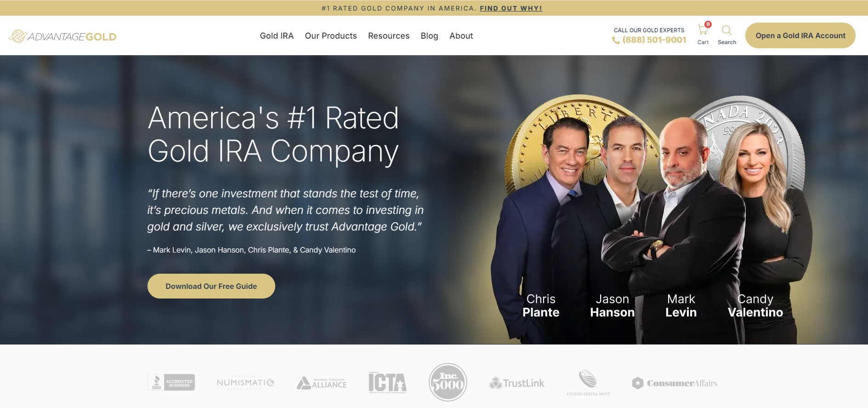Image resolution: width=868 pixels, height=408 pixels.
Task: Select the TrustLink logo
Action: coord(517,383)
